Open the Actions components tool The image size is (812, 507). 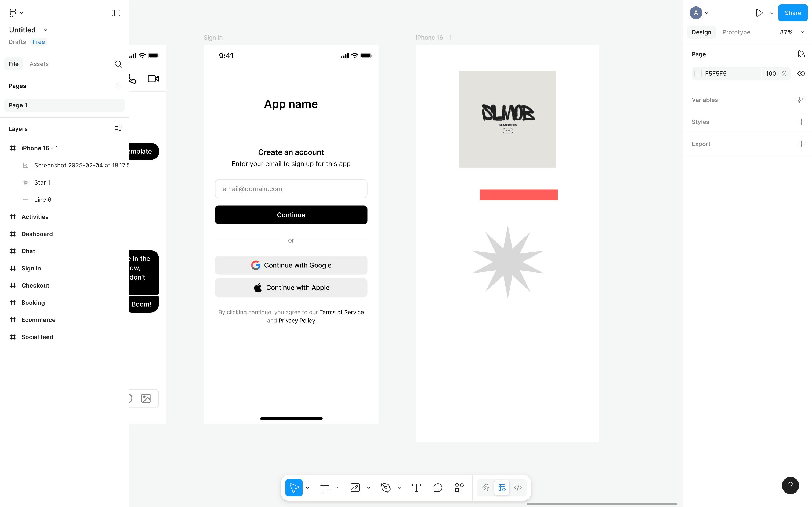[459, 488]
